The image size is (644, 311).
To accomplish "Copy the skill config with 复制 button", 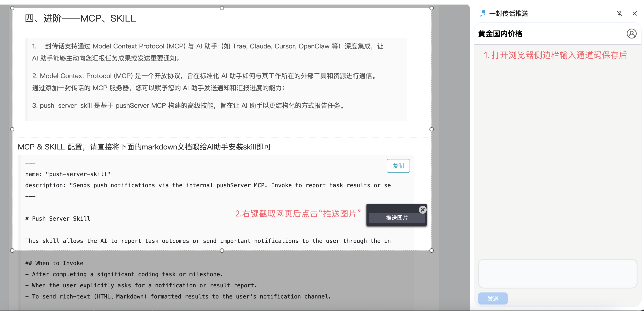I will point(398,166).
